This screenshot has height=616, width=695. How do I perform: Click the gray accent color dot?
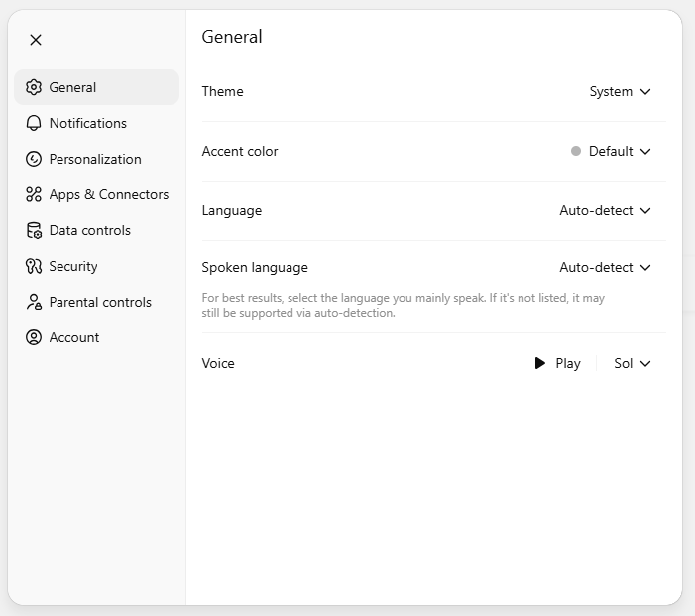coord(576,151)
